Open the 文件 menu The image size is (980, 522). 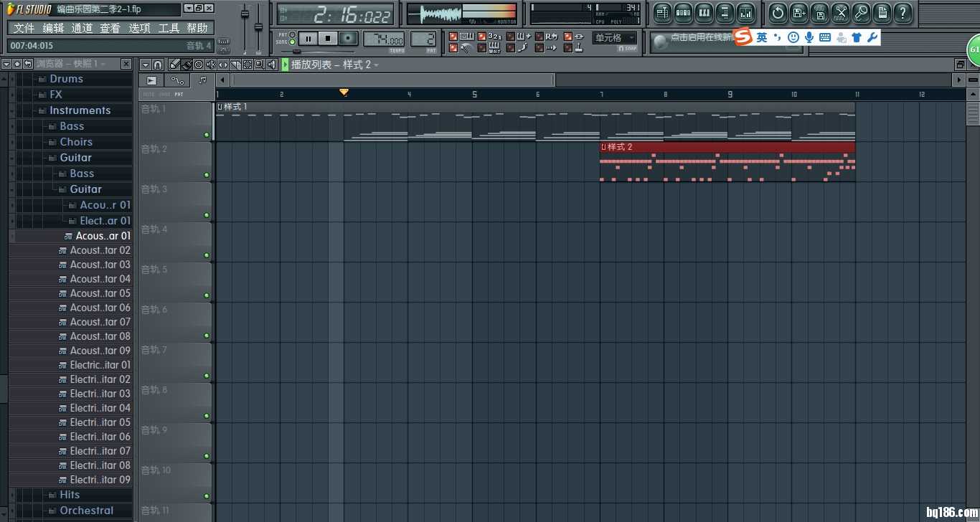pos(24,28)
